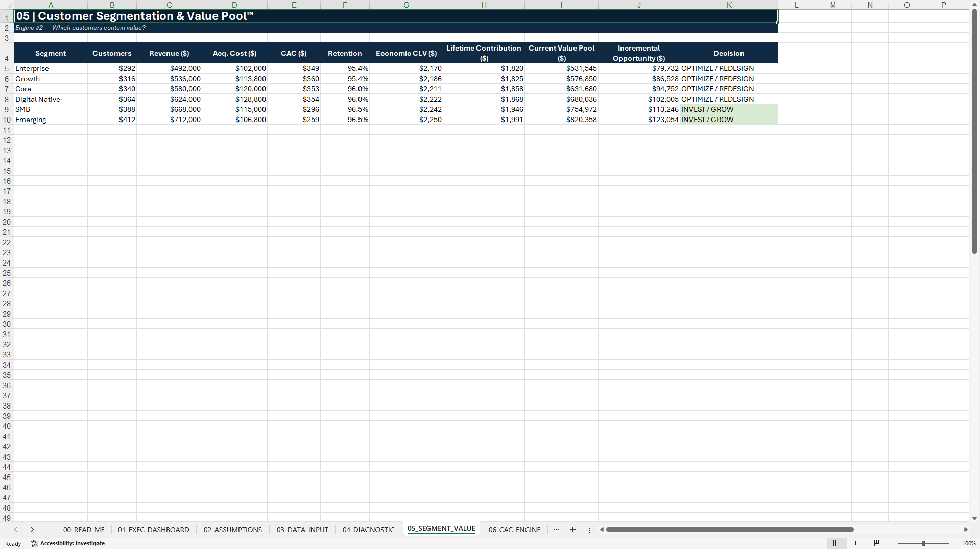Select row 5 header
This screenshot has width=980, height=549.
click(x=7, y=68)
